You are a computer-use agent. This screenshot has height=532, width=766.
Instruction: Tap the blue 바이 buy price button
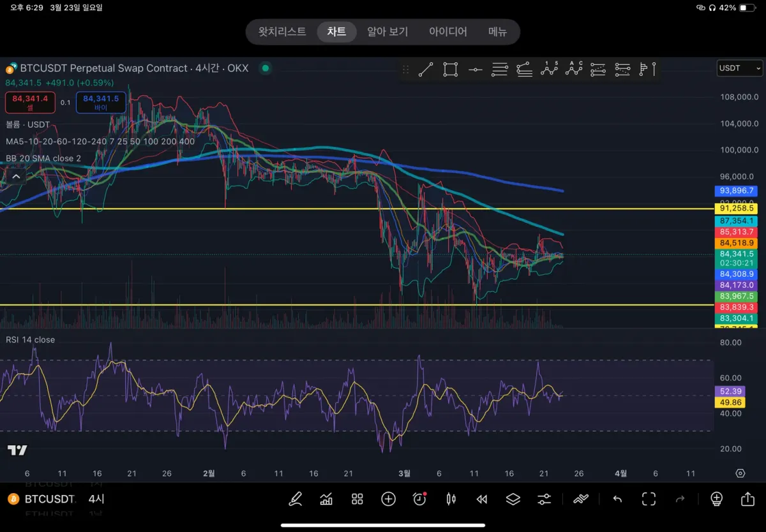click(x=101, y=102)
